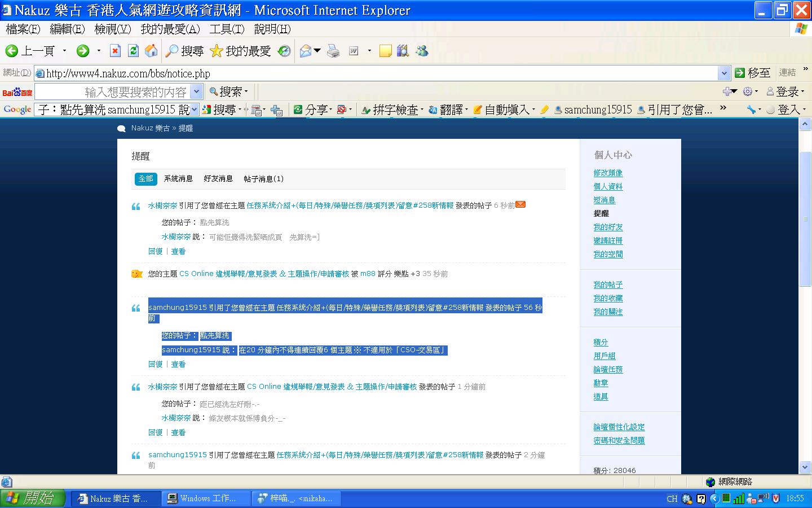Open the 修改頭像 link in sidebar
The height and width of the screenshot is (508, 812).
(608, 173)
